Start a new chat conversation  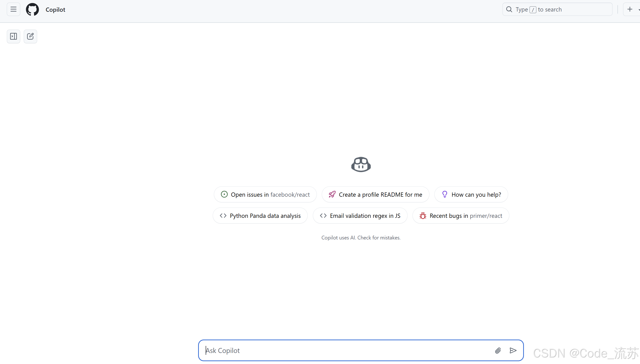pos(30,36)
